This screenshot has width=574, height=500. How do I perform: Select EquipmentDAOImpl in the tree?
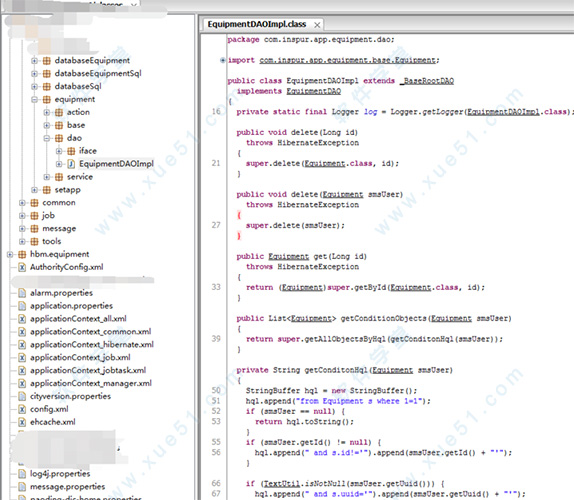click(116, 164)
